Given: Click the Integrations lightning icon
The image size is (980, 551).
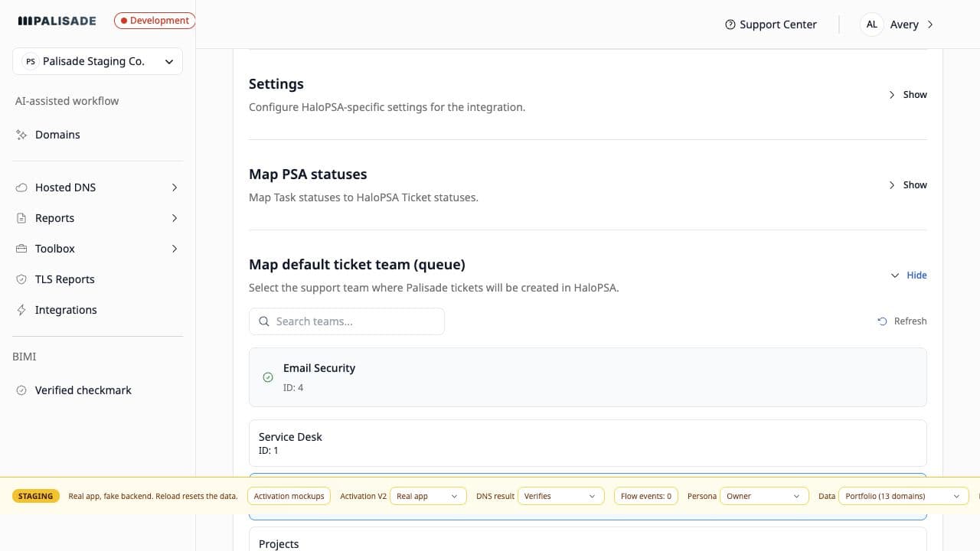Looking at the screenshot, I should (21, 310).
